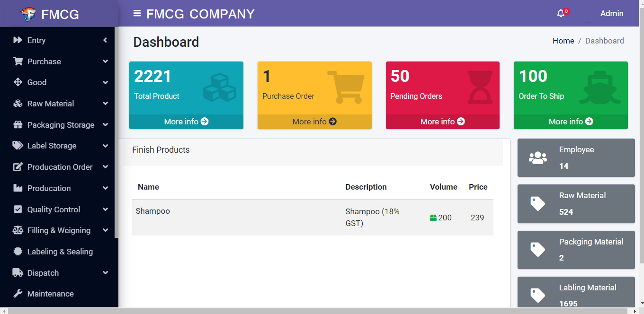This screenshot has height=314, width=644.
Task: Click the Filling & Weigning scale icon
Action: (18, 230)
